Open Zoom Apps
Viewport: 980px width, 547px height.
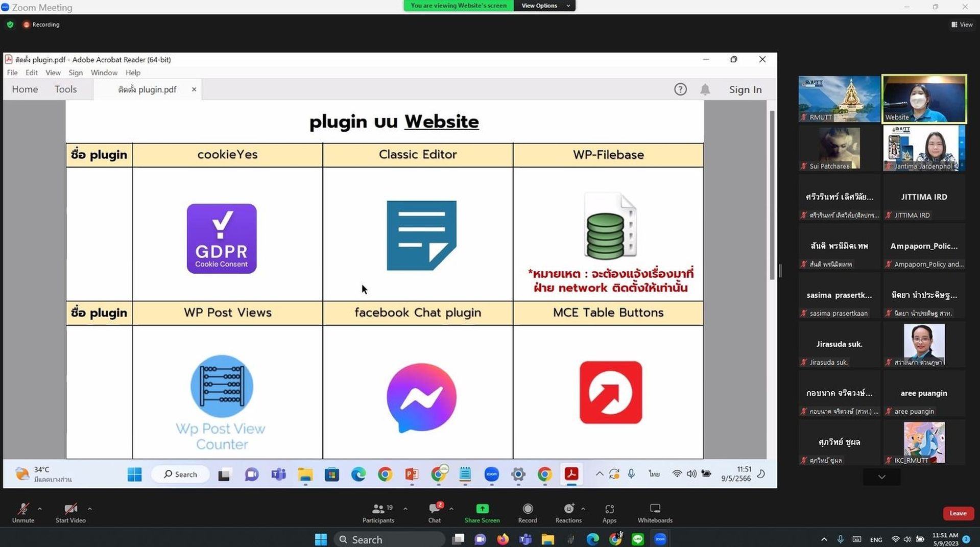609,512
